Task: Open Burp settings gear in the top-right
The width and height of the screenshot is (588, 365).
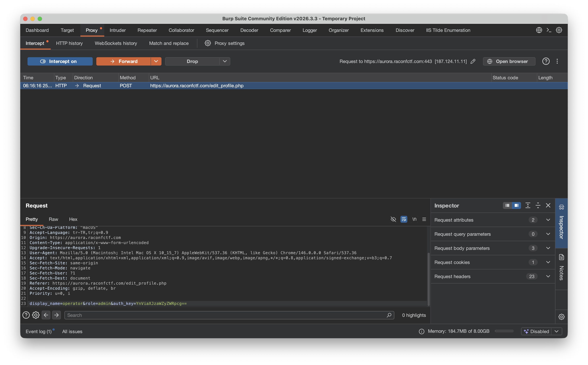Action: 559,30
